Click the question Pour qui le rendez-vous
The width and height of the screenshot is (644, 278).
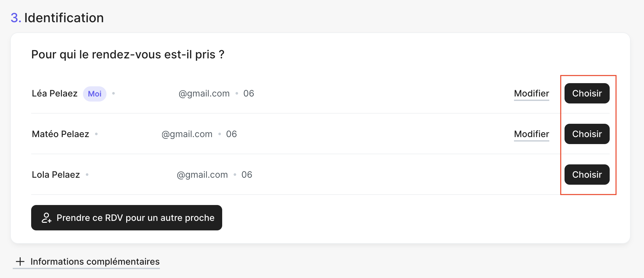(128, 55)
